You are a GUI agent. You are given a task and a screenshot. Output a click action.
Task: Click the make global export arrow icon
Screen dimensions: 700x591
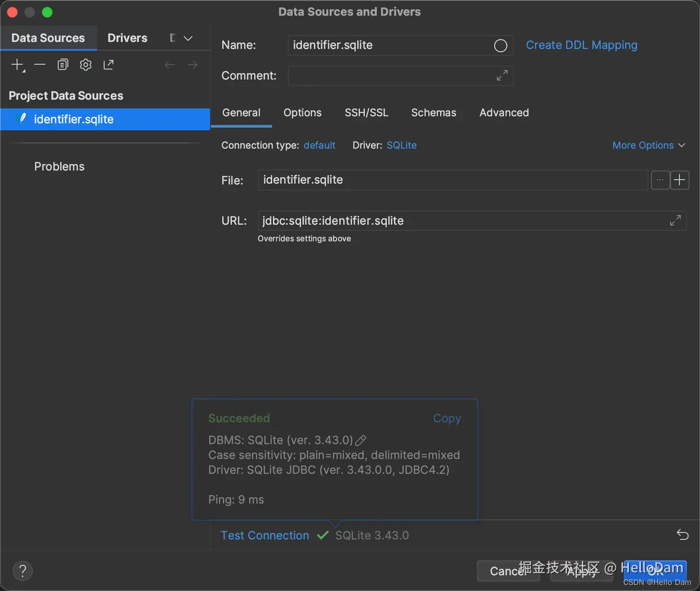pos(108,65)
